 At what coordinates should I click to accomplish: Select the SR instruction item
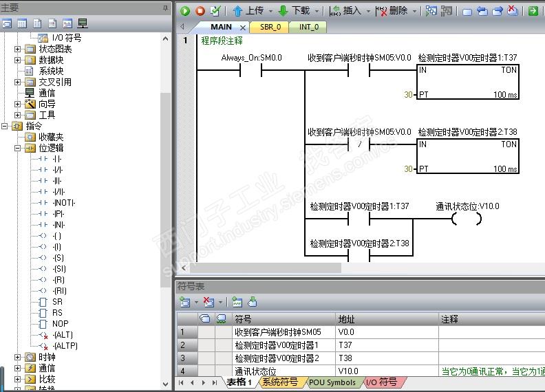[57, 302]
